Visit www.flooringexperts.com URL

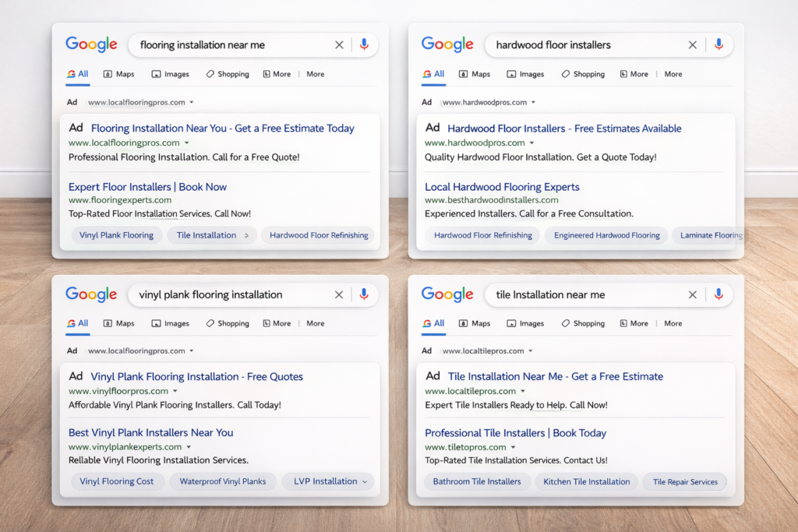click(x=120, y=200)
